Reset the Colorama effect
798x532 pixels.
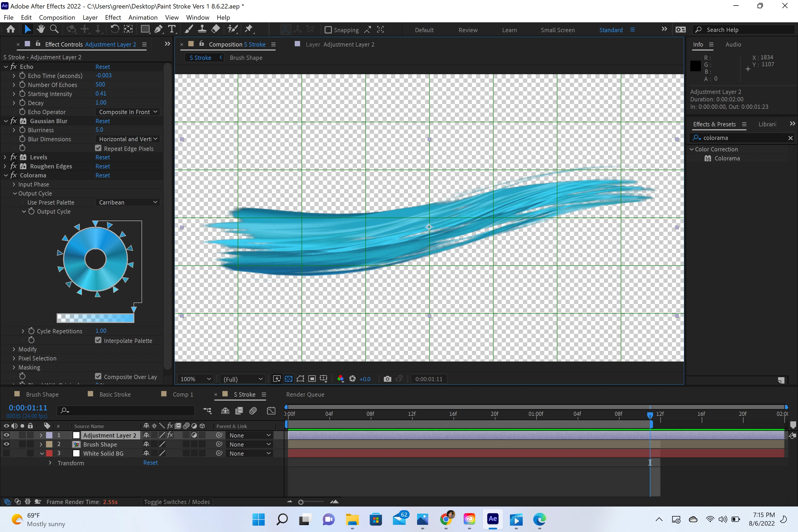(x=102, y=175)
